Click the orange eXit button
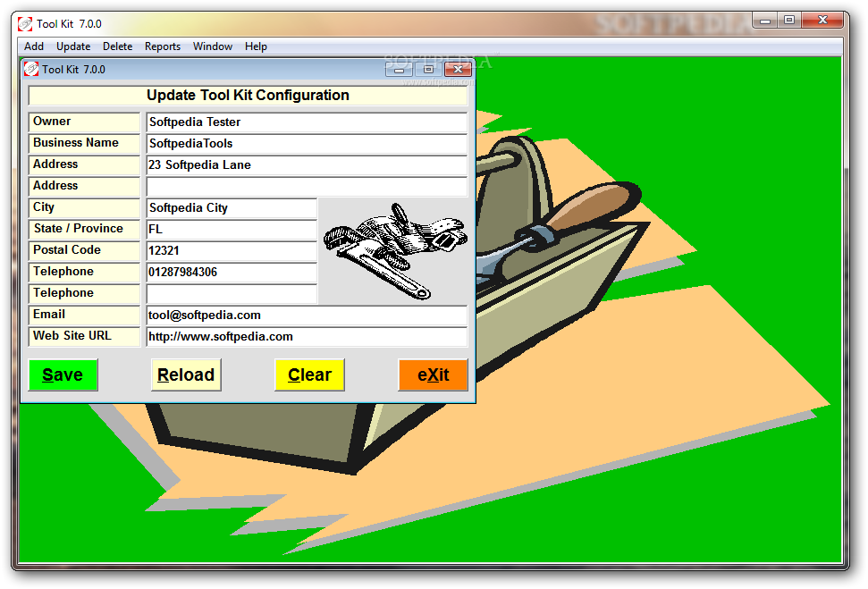 (x=433, y=374)
